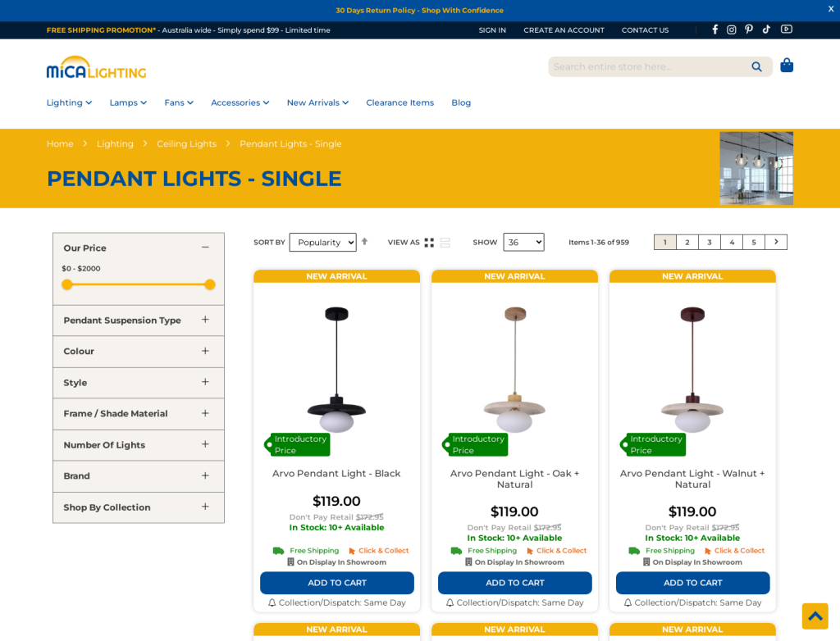Collapse the Our Price filter
The image size is (840, 641).
[205, 248]
